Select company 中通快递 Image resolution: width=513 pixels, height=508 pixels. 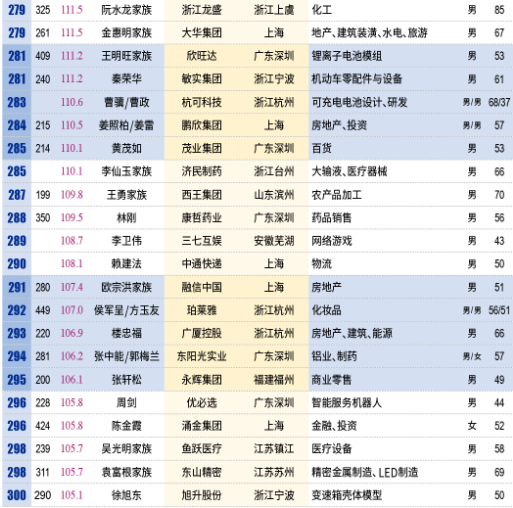pyautogui.click(x=202, y=264)
